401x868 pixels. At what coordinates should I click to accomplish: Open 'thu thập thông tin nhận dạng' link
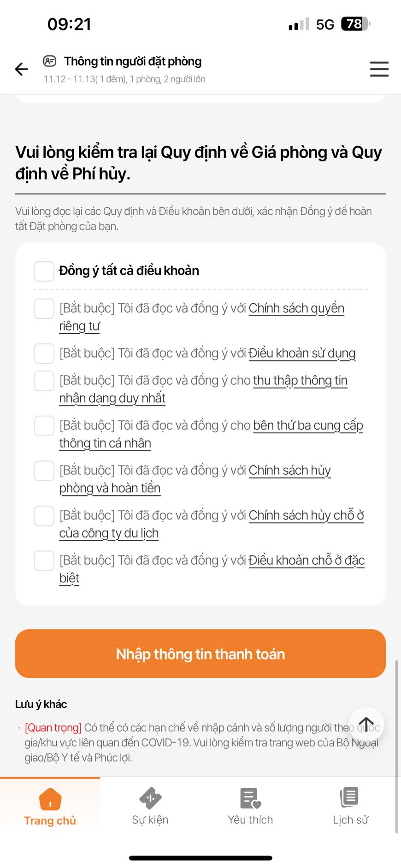(300, 381)
